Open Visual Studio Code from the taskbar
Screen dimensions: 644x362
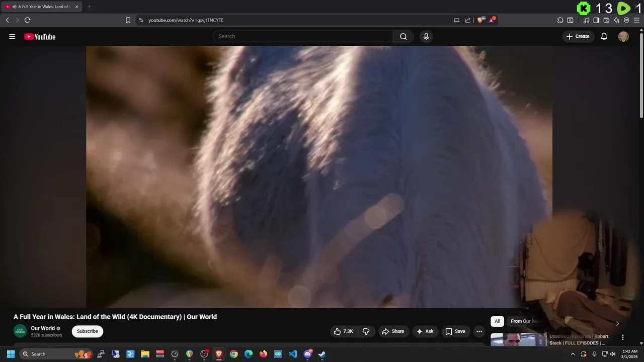(x=293, y=354)
